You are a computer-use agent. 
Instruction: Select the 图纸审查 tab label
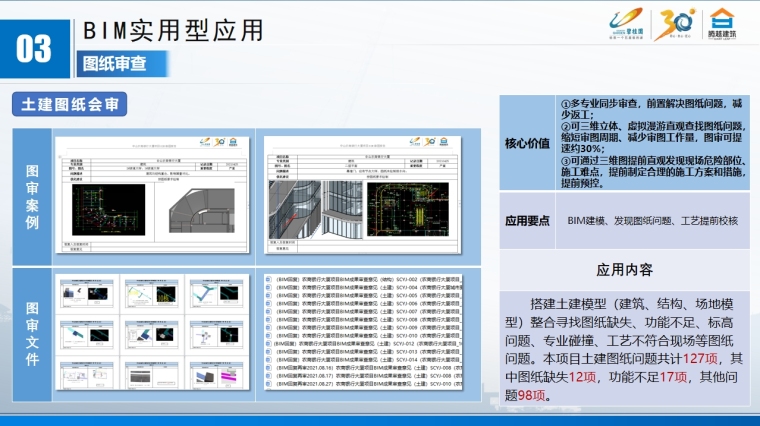[112, 63]
